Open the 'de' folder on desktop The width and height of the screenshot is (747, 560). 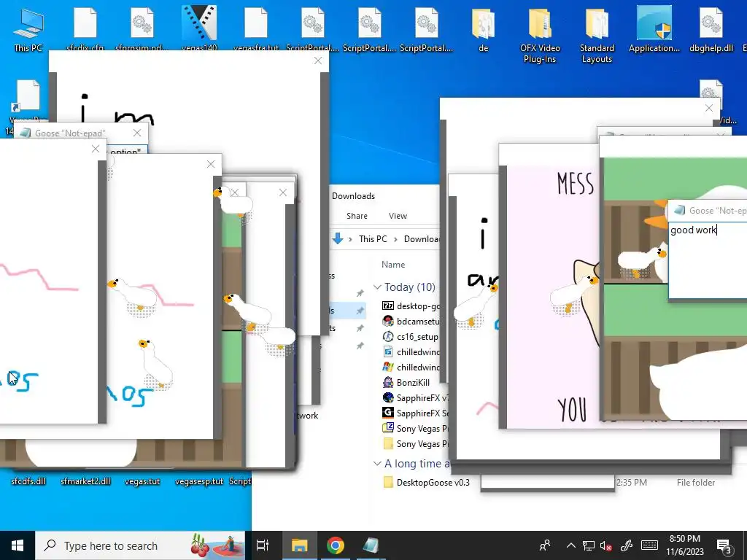click(x=483, y=29)
